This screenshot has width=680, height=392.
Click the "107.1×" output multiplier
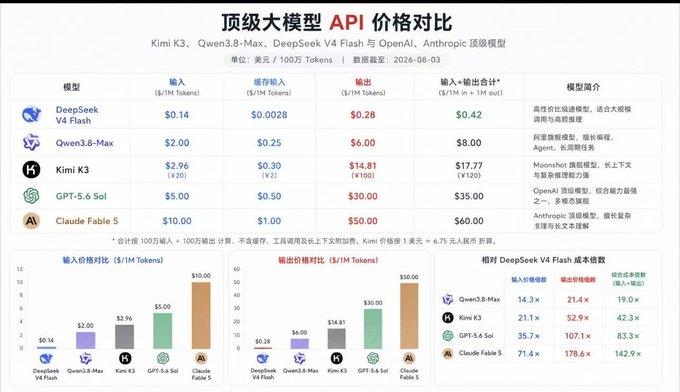pyautogui.click(x=578, y=336)
